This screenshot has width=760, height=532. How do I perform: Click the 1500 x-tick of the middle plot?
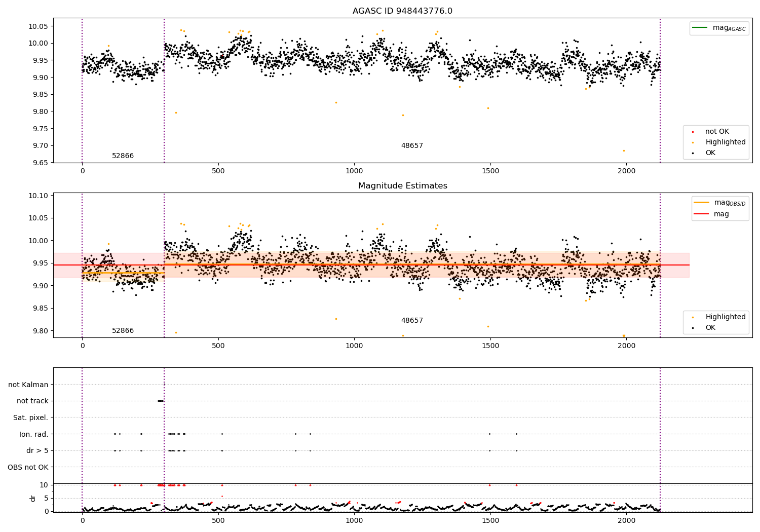pos(490,346)
